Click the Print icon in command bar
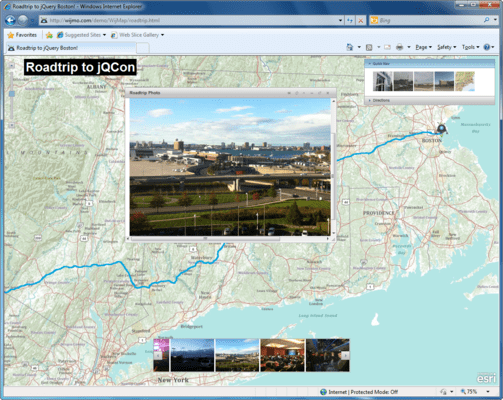 pos(400,47)
